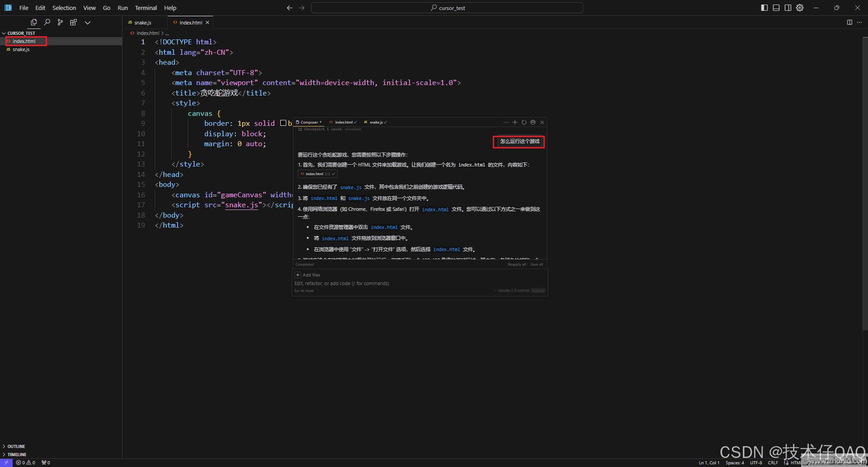Screen dimensions: 868x467
Task: Collapse the CURSOR_TEST folder tree
Action: [4, 33]
